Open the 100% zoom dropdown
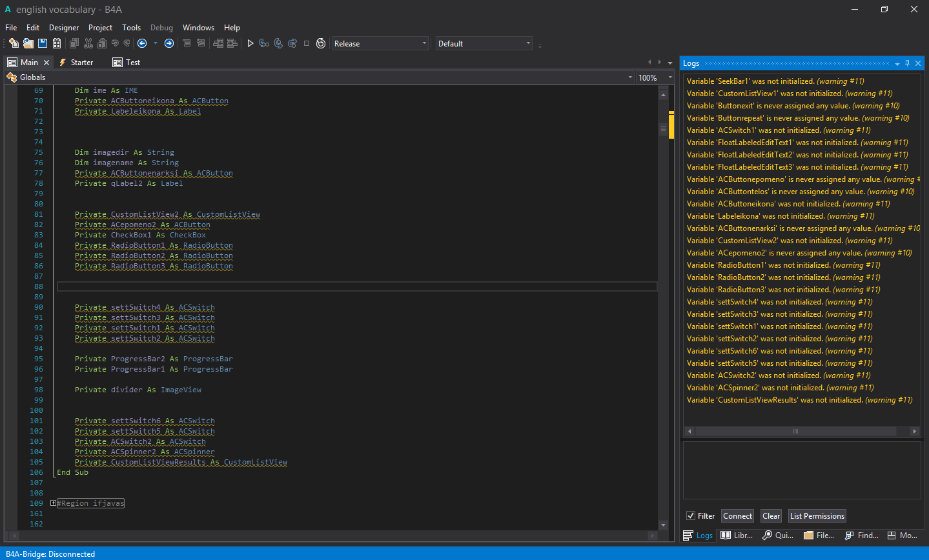The image size is (929, 560). (x=669, y=77)
